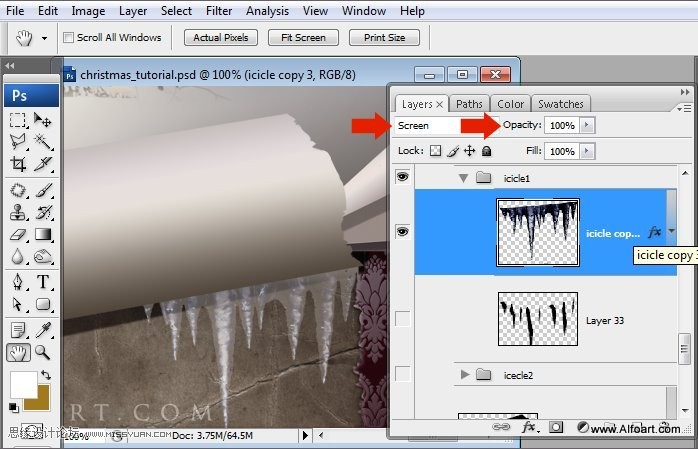698x449 pixels.
Task: Expand layer effects of icicle copy layer
Action: pyautogui.click(x=672, y=231)
